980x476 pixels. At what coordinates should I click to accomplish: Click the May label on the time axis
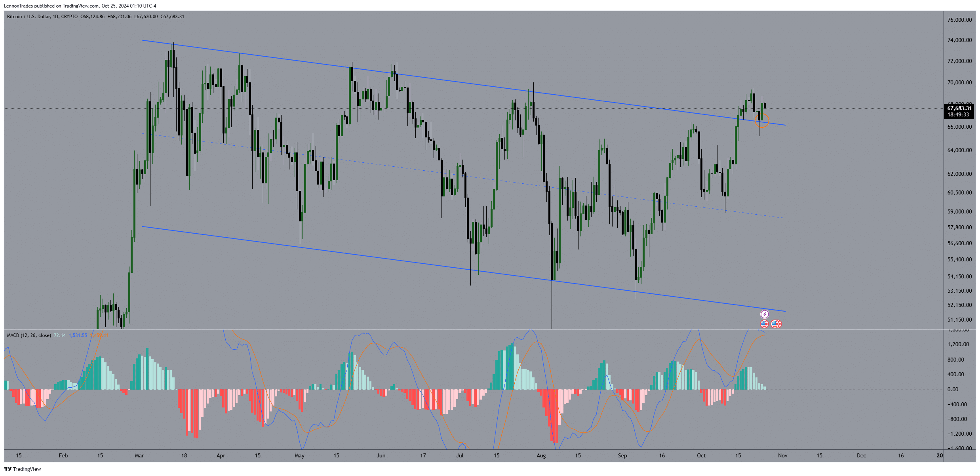click(x=300, y=455)
